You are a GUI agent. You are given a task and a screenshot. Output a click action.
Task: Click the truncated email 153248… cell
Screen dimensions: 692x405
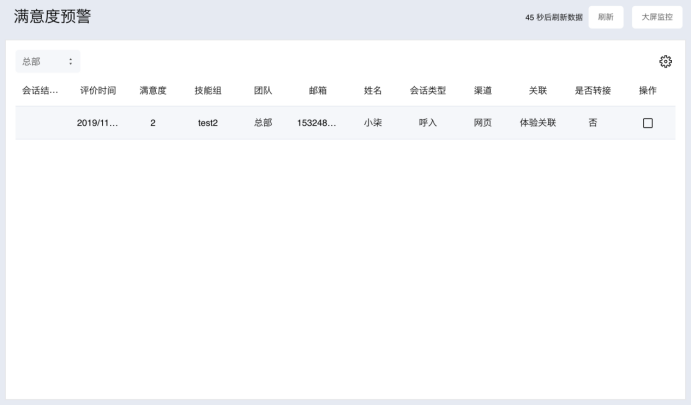click(x=317, y=123)
